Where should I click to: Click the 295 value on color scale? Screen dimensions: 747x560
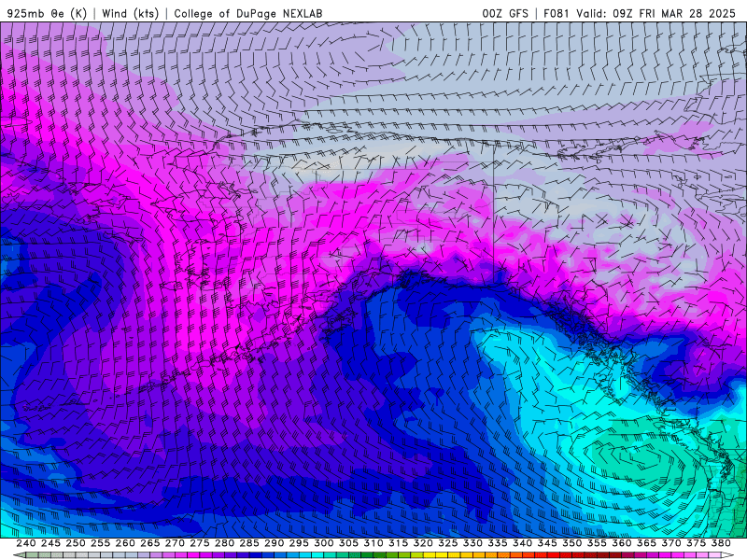tap(299, 543)
